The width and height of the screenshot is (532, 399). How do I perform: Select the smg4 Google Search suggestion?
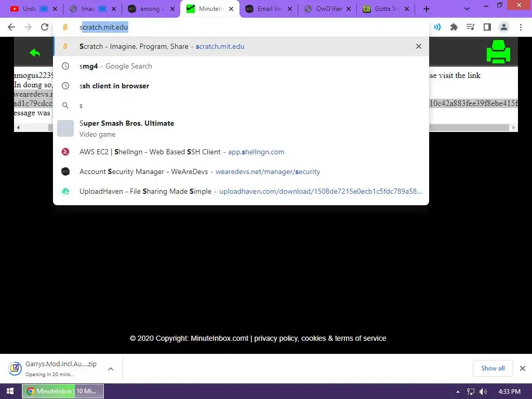pyautogui.click(x=241, y=66)
